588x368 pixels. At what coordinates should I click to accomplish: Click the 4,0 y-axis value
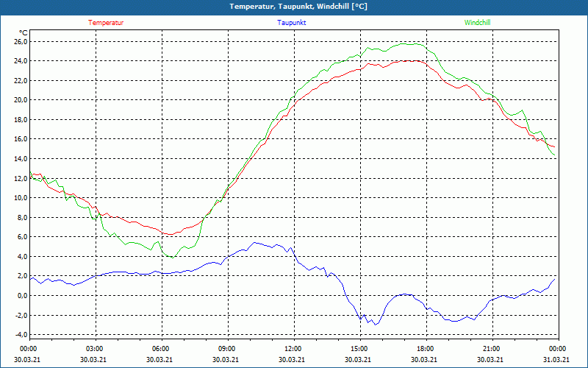(22, 256)
